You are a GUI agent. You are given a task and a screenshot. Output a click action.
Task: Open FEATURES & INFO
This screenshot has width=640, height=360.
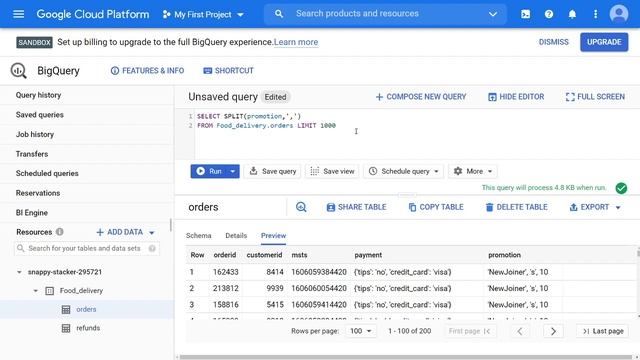[147, 71]
